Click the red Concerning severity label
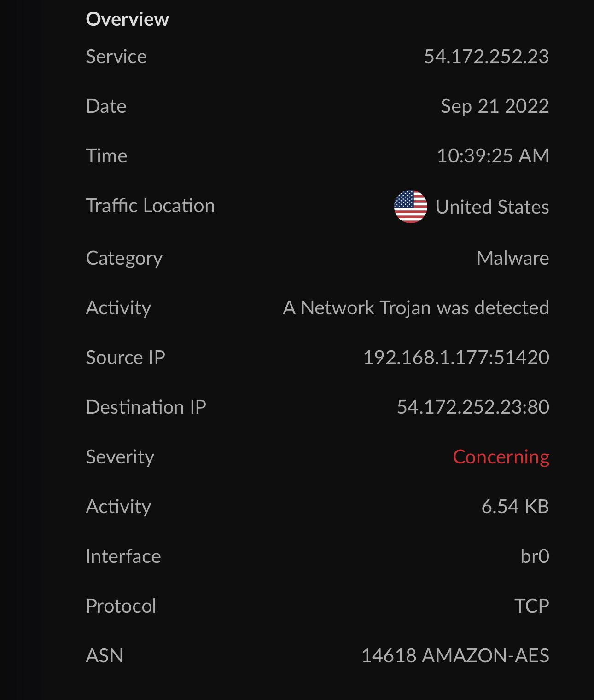 [501, 457]
